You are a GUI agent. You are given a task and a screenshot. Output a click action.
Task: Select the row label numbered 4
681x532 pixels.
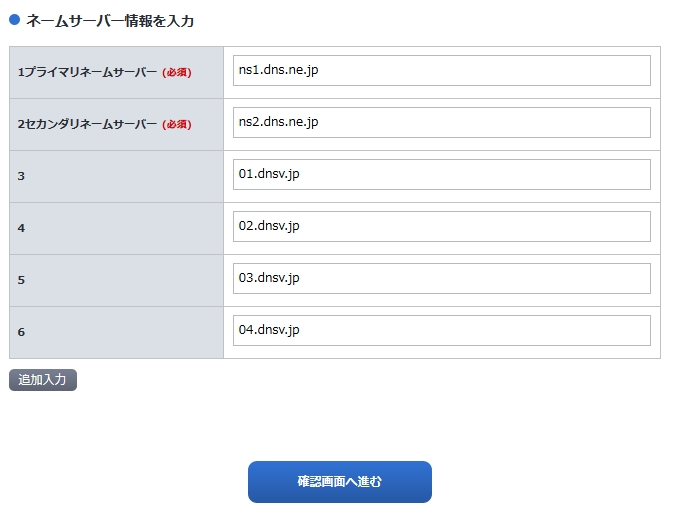pyautogui.click(x=21, y=229)
